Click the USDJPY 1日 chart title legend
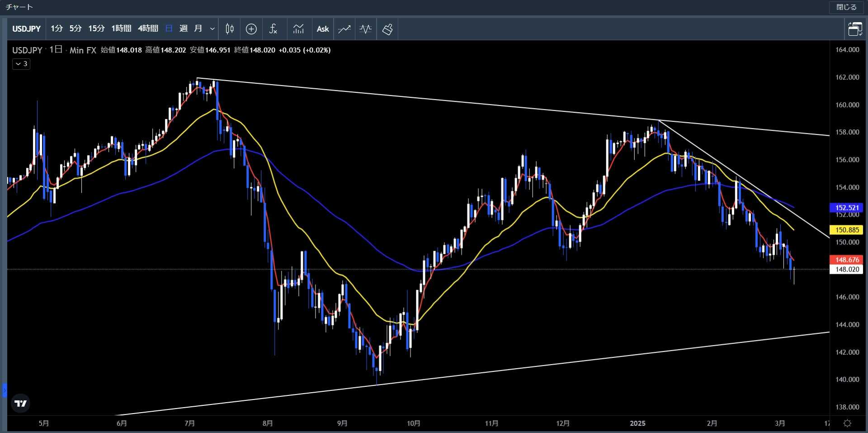868x433 pixels. click(54, 50)
